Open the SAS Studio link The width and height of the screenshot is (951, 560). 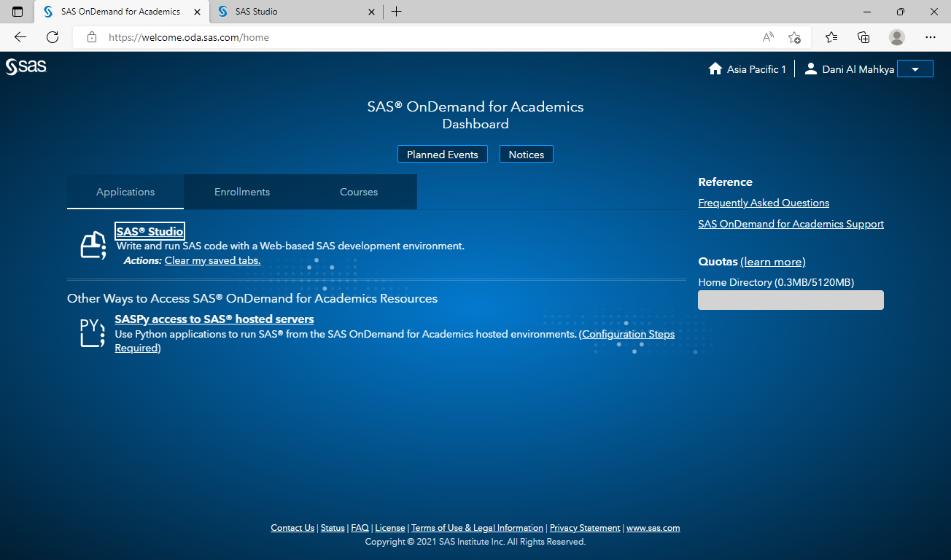pos(150,231)
